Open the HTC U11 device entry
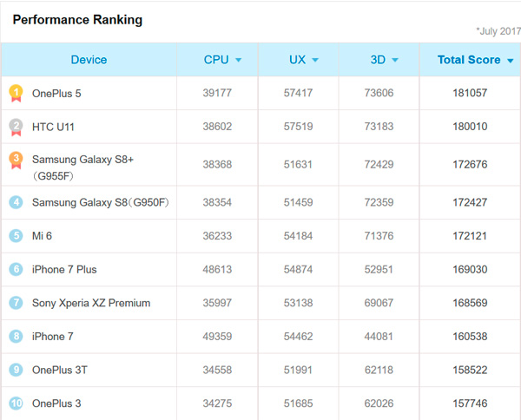The height and width of the screenshot is (420, 521). tap(52, 127)
